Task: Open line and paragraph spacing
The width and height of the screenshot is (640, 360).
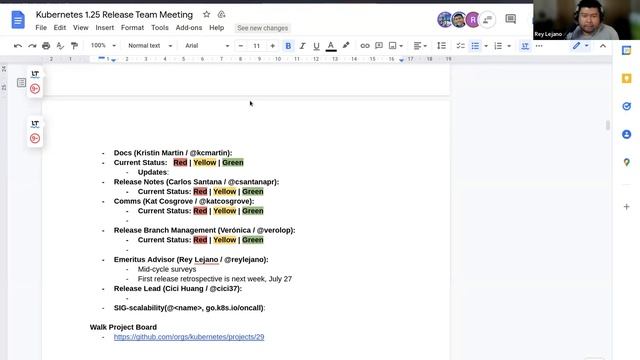Action: pyautogui.click(x=442, y=46)
